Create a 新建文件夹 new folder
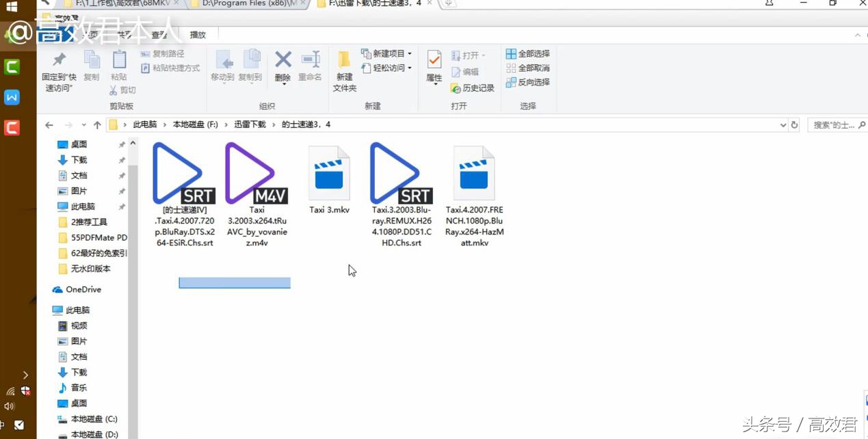868x439 pixels. [345, 71]
